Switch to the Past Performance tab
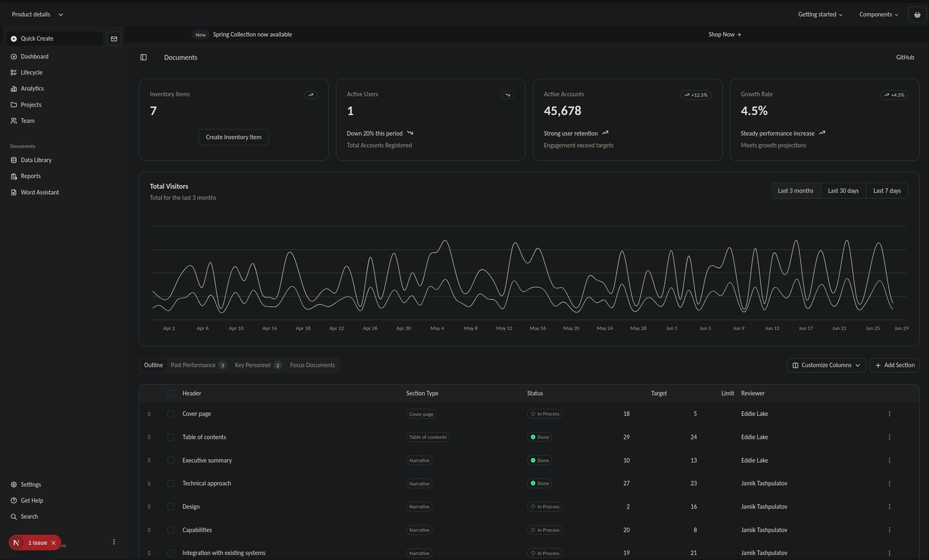The image size is (929, 560). pyautogui.click(x=198, y=365)
